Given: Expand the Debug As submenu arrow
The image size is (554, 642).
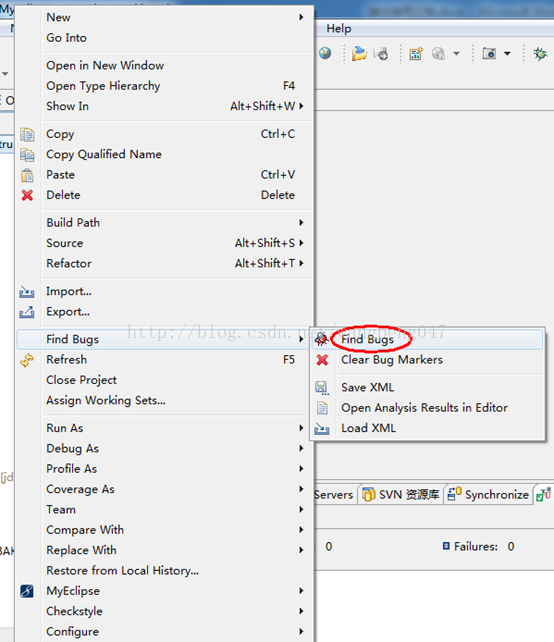Looking at the screenshot, I should 301,448.
